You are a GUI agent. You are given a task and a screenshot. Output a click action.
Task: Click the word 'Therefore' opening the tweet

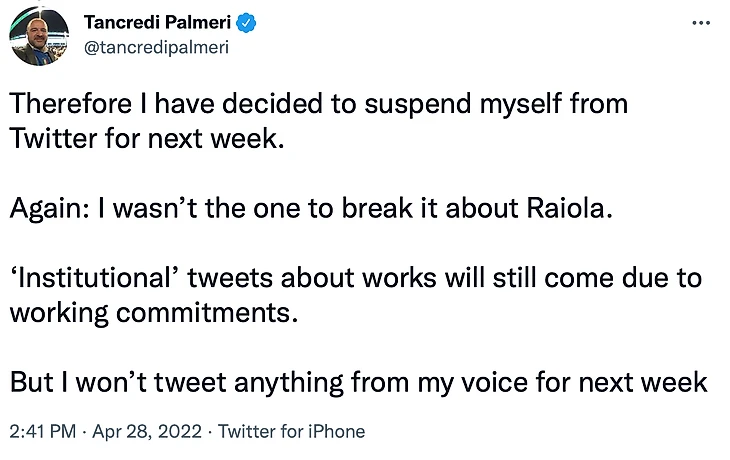70,103
